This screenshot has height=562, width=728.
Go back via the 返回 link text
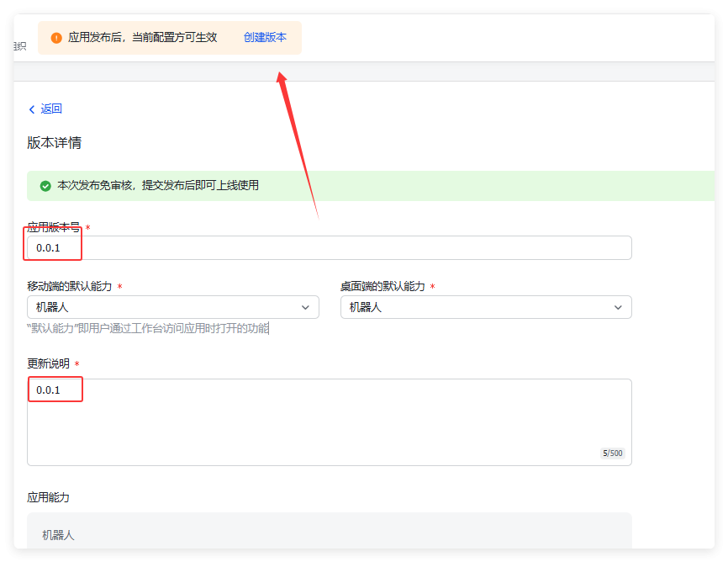click(x=51, y=109)
